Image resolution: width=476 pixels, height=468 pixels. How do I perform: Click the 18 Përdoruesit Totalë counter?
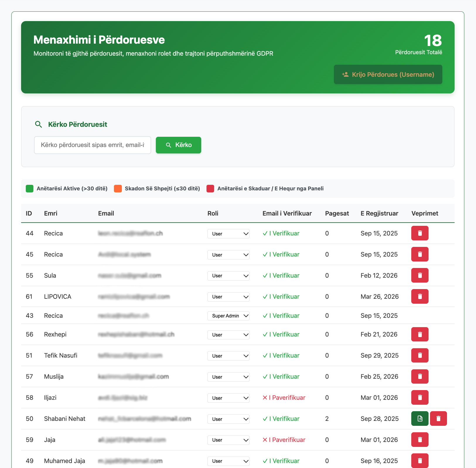[x=419, y=44]
